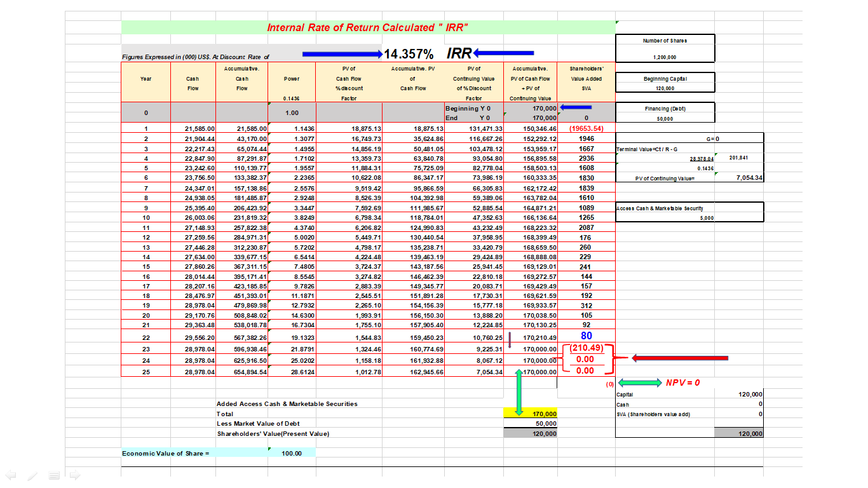The height and width of the screenshot is (488, 868).
Task: Select 'Shareholders' Value(Present Value)' label
Action: pos(273,433)
